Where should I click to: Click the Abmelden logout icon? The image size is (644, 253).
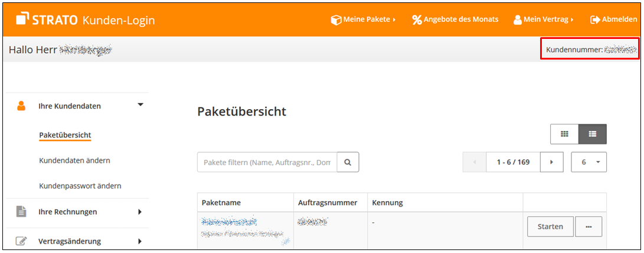594,19
